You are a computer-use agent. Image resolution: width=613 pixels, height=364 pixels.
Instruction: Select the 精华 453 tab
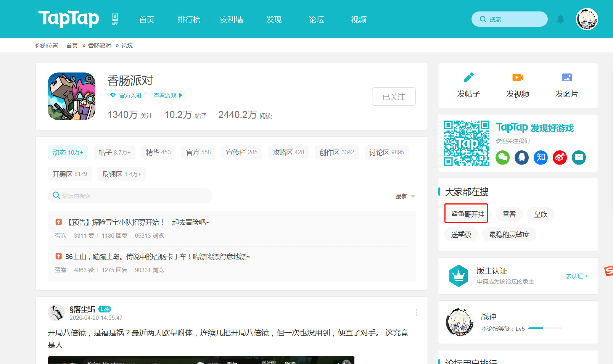click(x=158, y=152)
